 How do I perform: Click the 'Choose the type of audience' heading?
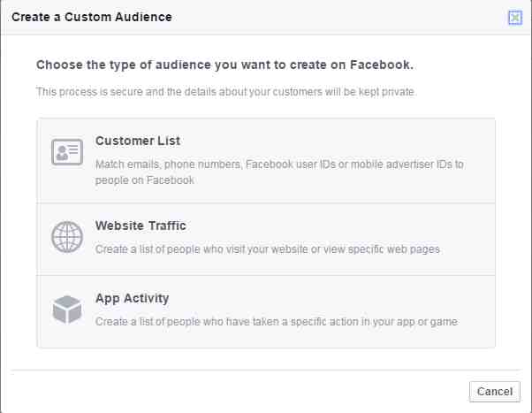tap(224, 65)
